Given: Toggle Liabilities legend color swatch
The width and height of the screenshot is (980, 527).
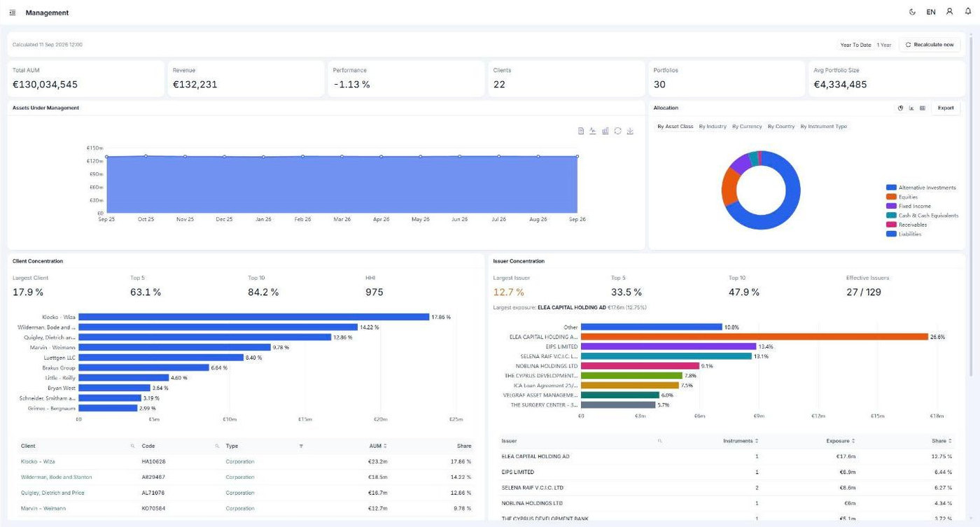Looking at the screenshot, I should (x=891, y=234).
